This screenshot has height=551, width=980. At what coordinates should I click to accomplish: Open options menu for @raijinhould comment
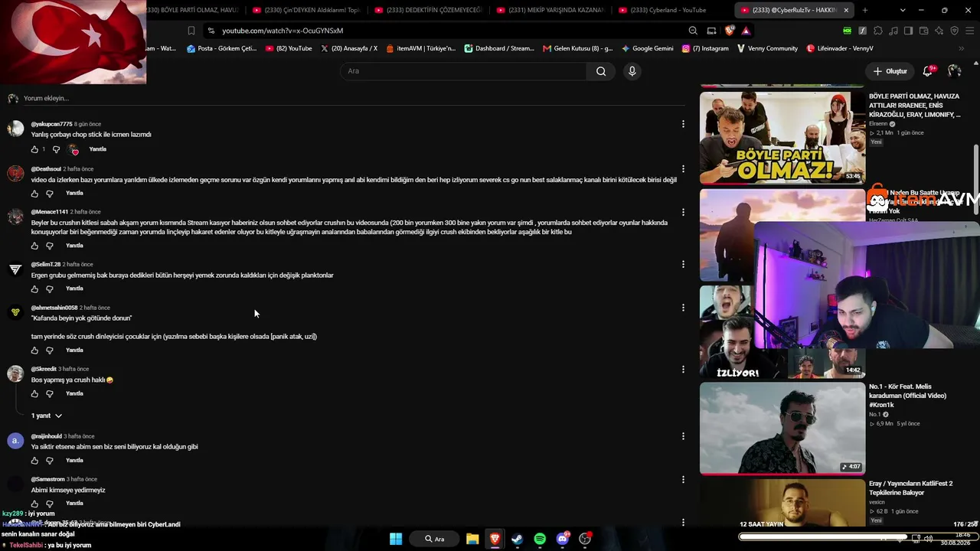(x=683, y=436)
